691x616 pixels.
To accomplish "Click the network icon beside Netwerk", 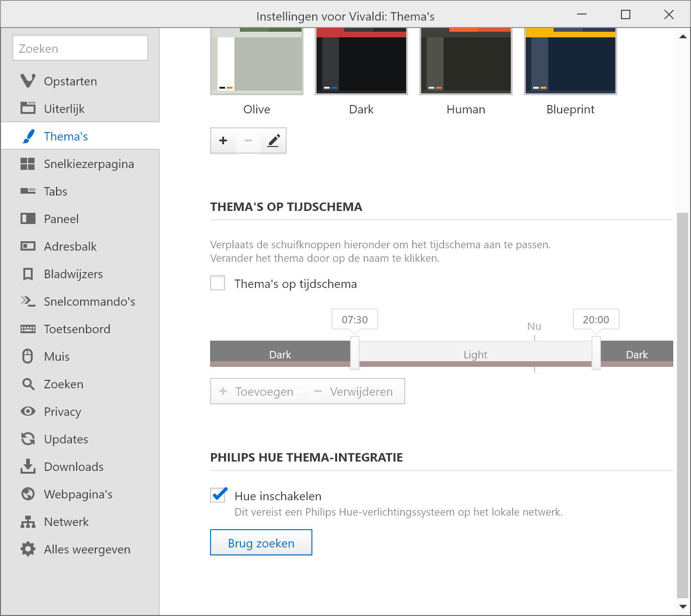I will [x=28, y=522].
